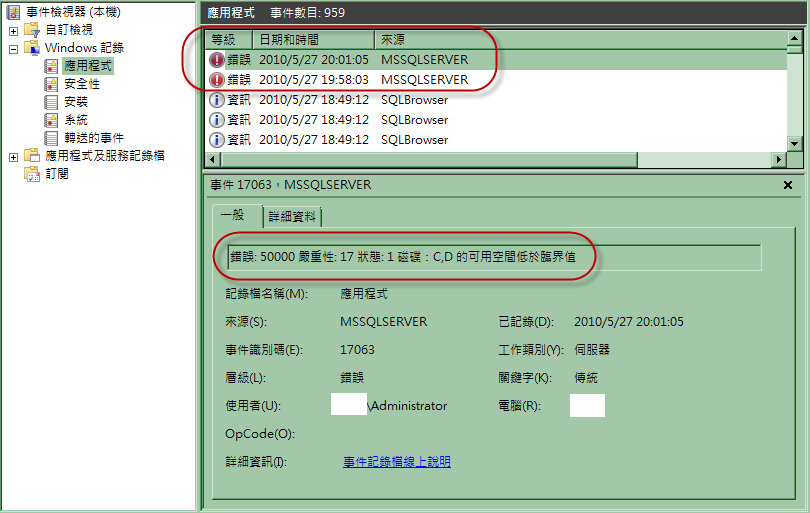Click the 工作類別 value 伺服器
Viewport: 810px width, 513px height.
pos(592,350)
